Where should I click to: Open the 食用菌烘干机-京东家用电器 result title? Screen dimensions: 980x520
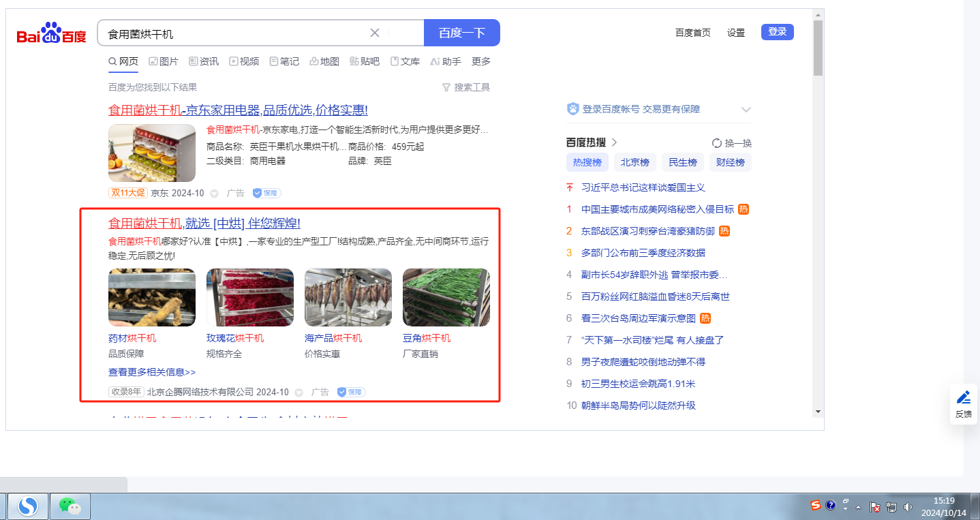pyautogui.click(x=238, y=110)
